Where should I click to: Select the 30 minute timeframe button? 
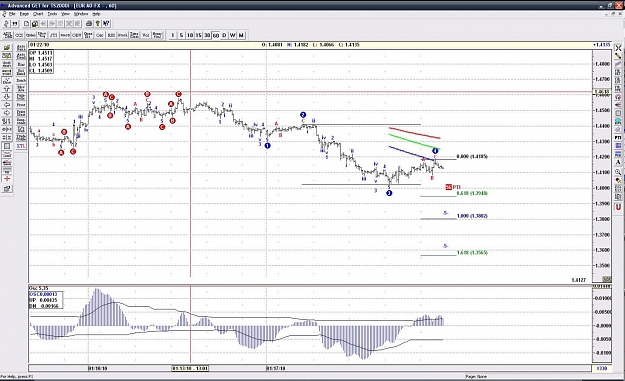click(x=207, y=35)
